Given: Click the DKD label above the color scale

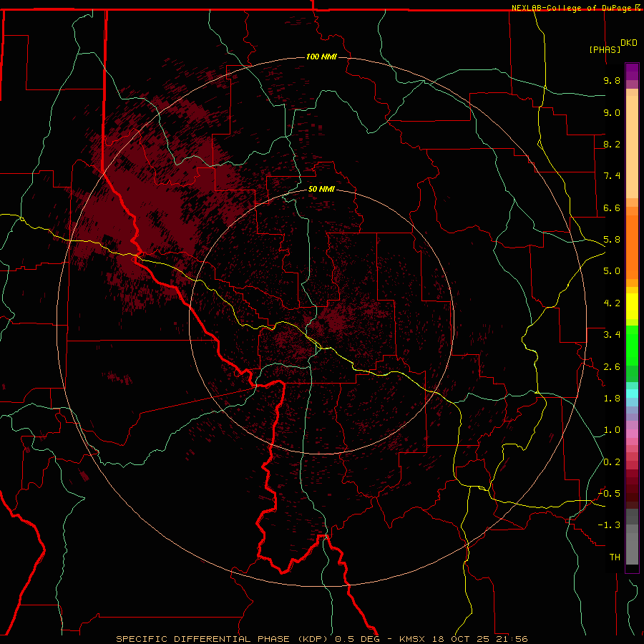Looking at the screenshot, I should pyautogui.click(x=629, y=42).
